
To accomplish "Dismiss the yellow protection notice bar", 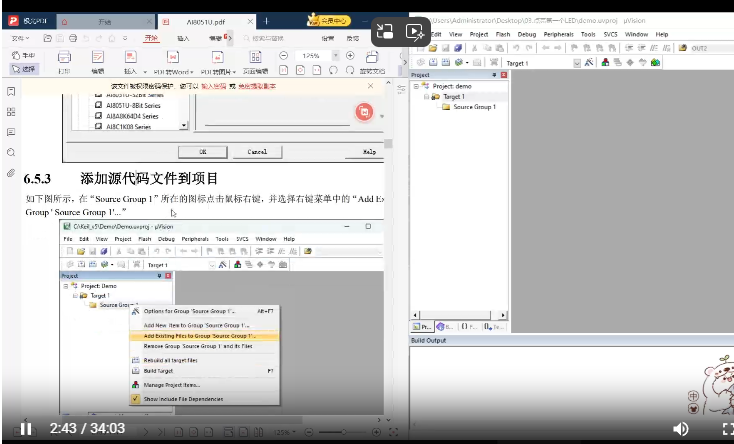I will coord(370,86).
